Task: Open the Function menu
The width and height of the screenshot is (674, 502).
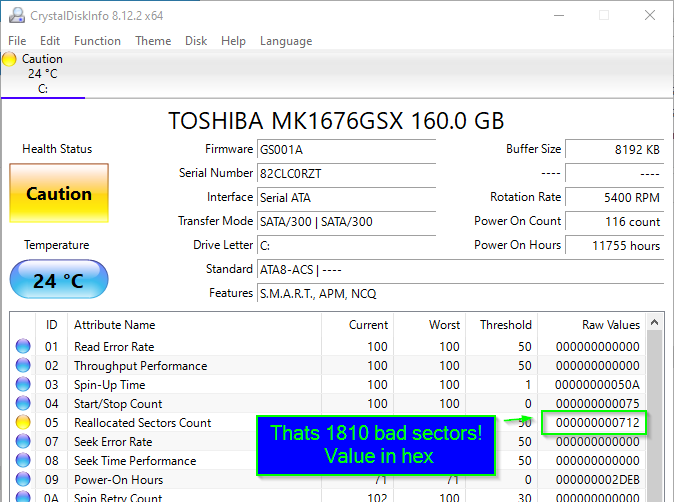Action: (x=97, y=41)
